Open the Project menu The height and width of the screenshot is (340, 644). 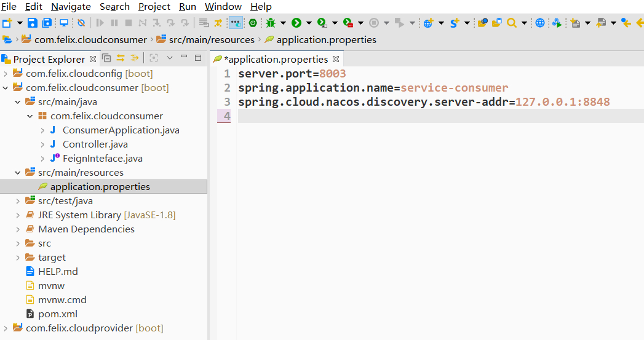(154, 7)
